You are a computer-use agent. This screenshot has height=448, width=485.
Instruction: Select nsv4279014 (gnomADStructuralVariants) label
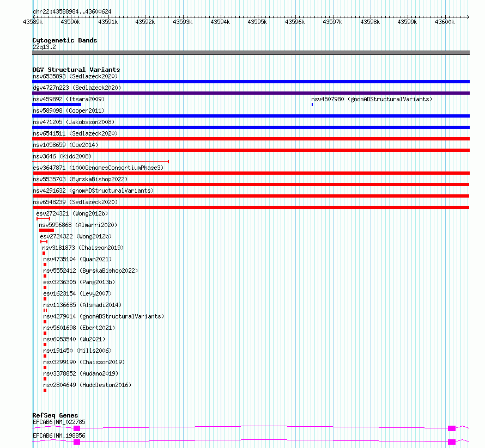pos(104,316)
